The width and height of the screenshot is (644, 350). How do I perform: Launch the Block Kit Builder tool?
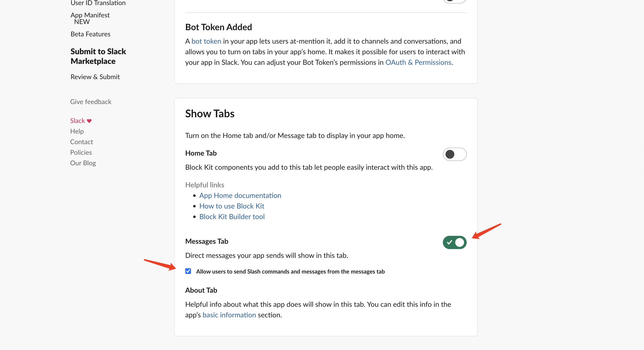coord(232,216)
